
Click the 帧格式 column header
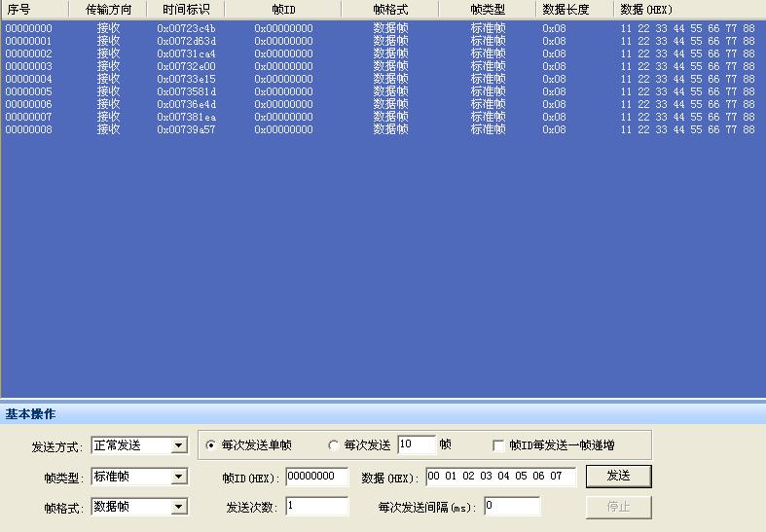click(x=390, y=10)
